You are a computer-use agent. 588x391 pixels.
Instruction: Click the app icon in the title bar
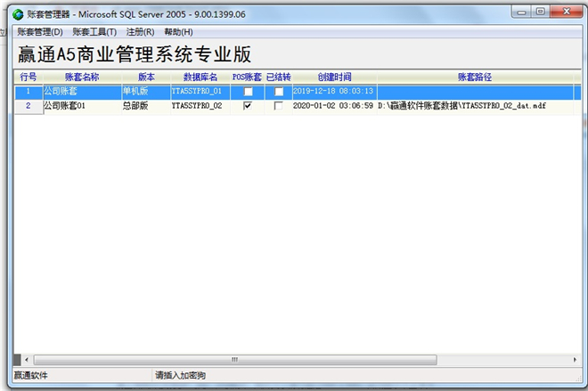coord(18,14)
